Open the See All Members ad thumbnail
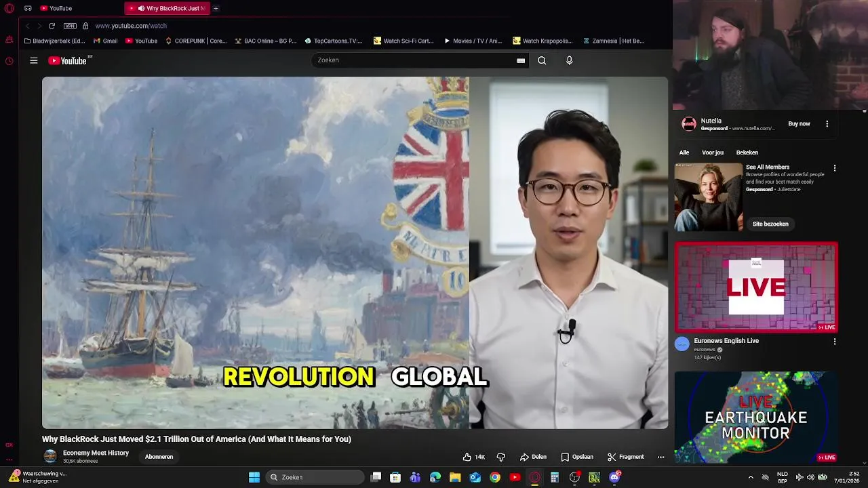The image size is (868, 488). 709,197
